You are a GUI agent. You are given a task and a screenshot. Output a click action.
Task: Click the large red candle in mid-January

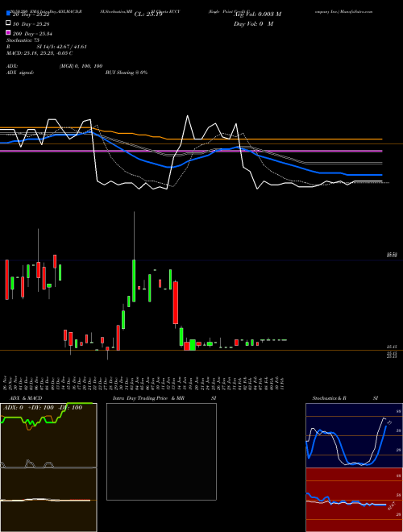176,302
